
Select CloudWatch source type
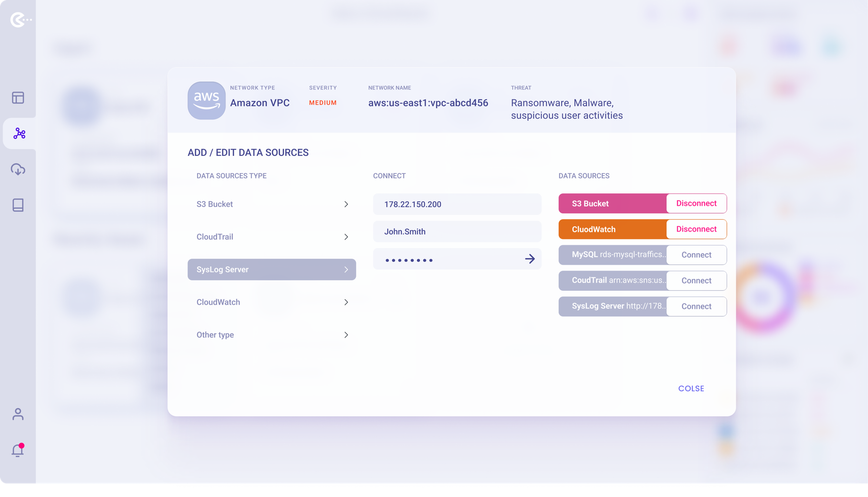click(271, 302)
